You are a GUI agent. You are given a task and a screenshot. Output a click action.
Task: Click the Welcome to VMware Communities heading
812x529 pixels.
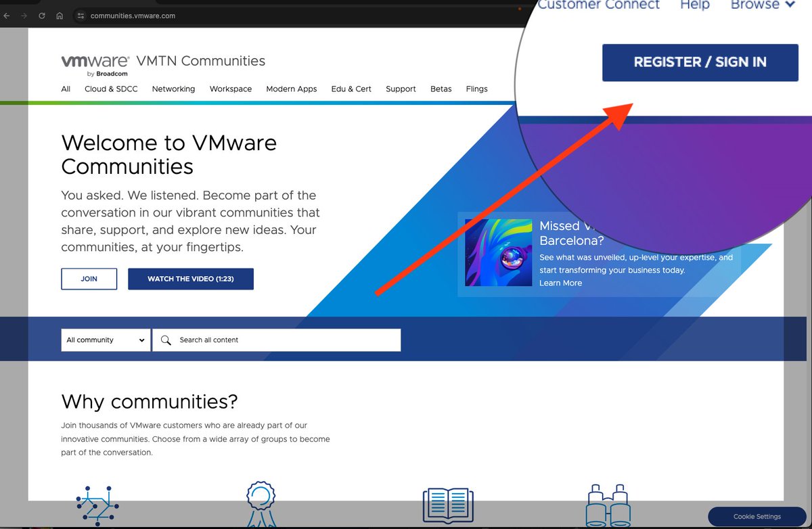(169, 154)
